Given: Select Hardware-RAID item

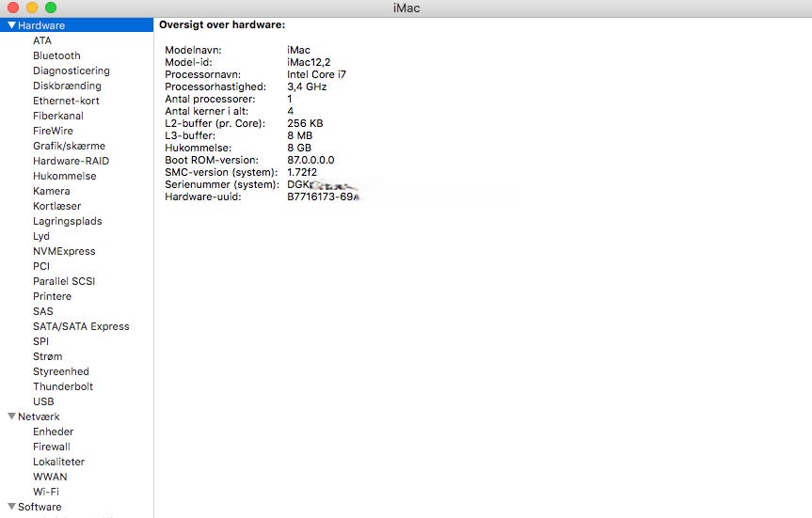Looking at the screenshot, I should click(x=71, y=161).
